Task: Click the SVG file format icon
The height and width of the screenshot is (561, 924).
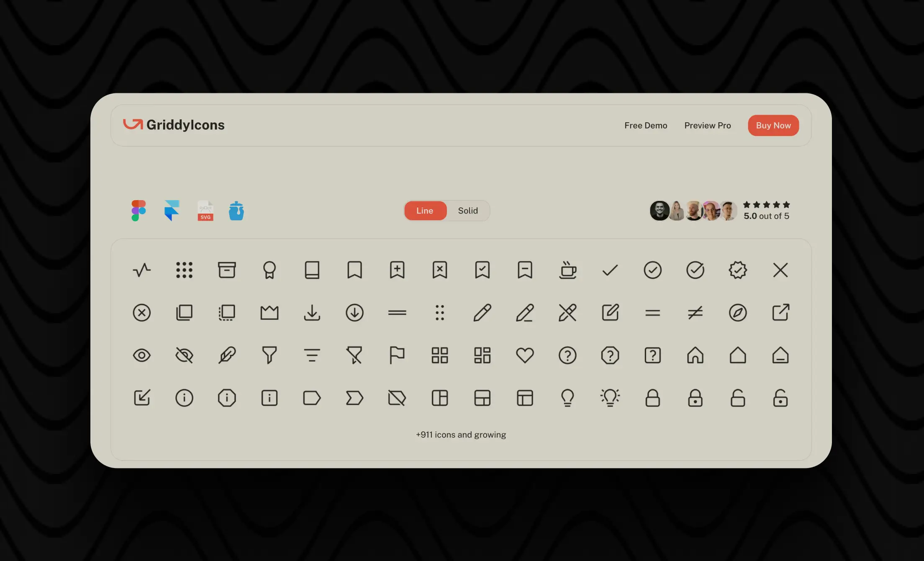Action: (205, 210)
